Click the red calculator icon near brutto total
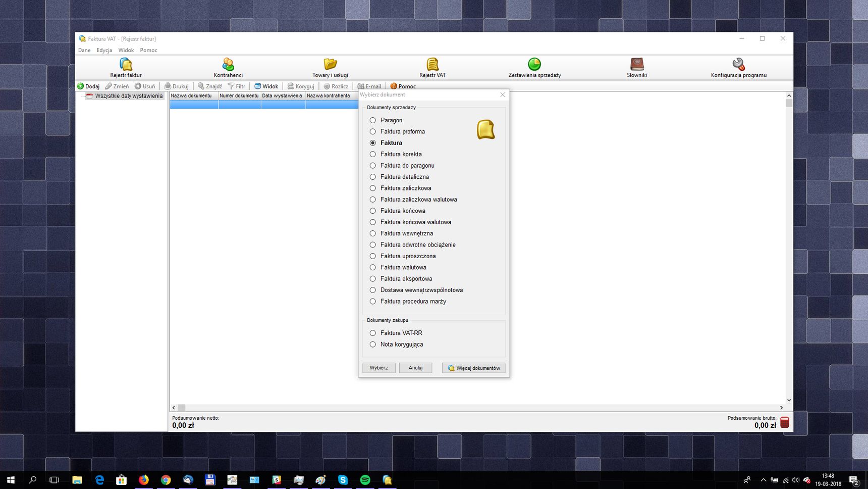Screen dimensions: 868x489 [x=785, y=422]
